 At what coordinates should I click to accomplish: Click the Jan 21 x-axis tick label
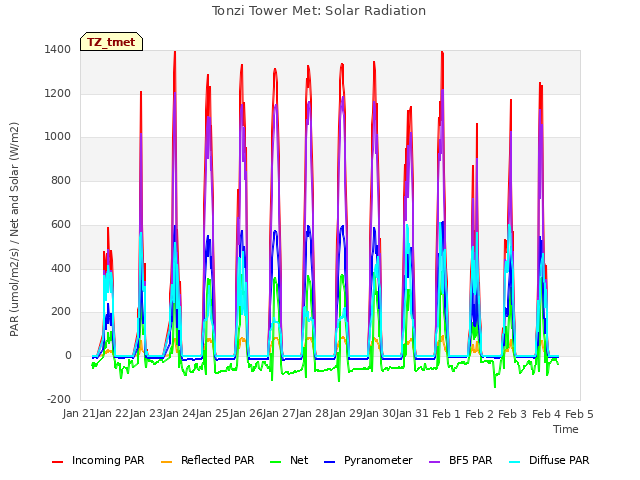79,413
